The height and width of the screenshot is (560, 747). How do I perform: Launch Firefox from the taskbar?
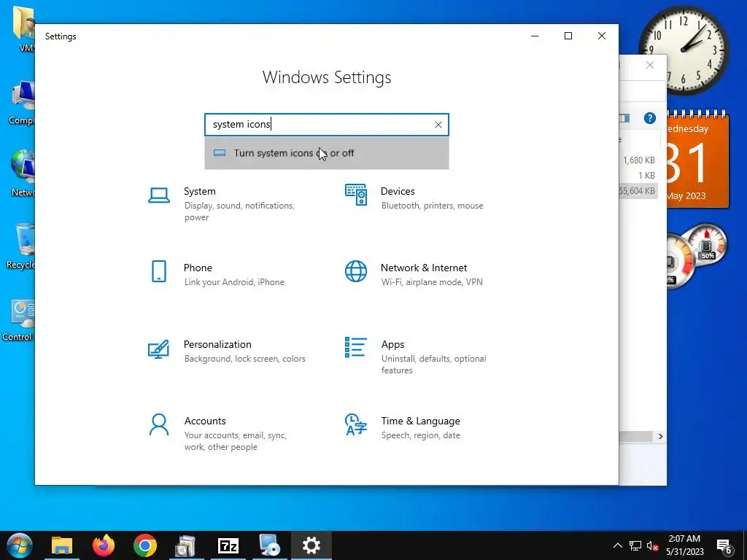104,545
